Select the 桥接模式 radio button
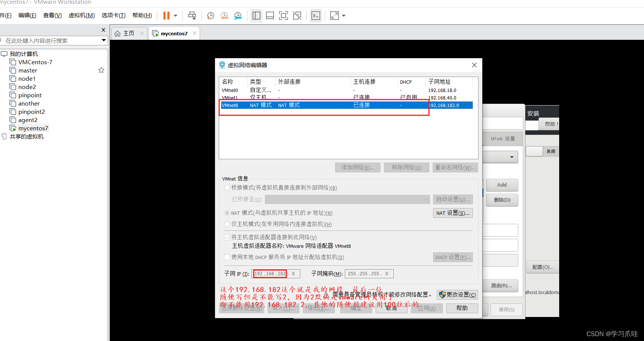The height and width of the screenshot is (341, 644). pos(227,188)
